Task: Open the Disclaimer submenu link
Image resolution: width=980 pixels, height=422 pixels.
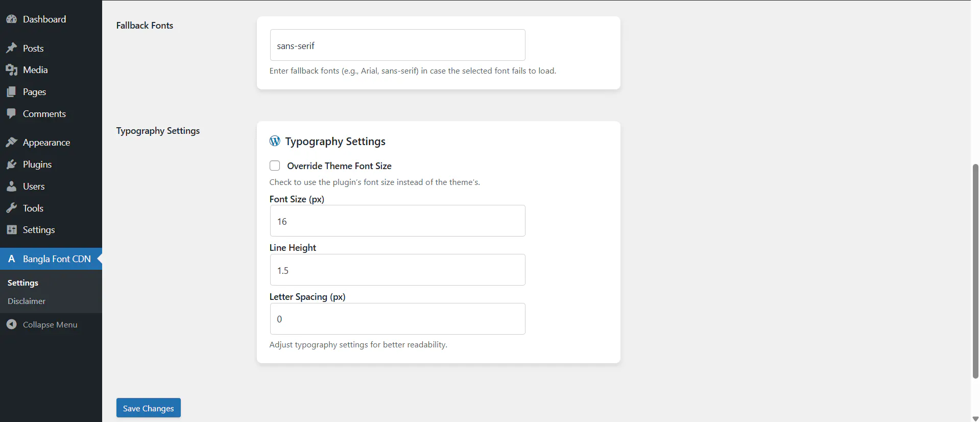Action: 27,301
